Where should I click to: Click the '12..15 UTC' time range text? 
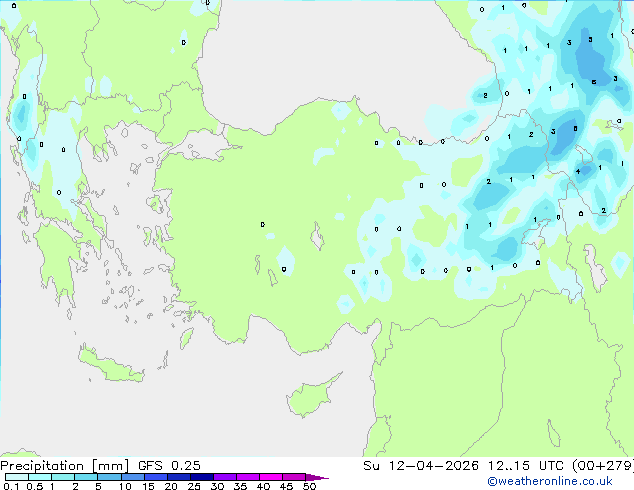pyautogui.click(x=525, y=466)
